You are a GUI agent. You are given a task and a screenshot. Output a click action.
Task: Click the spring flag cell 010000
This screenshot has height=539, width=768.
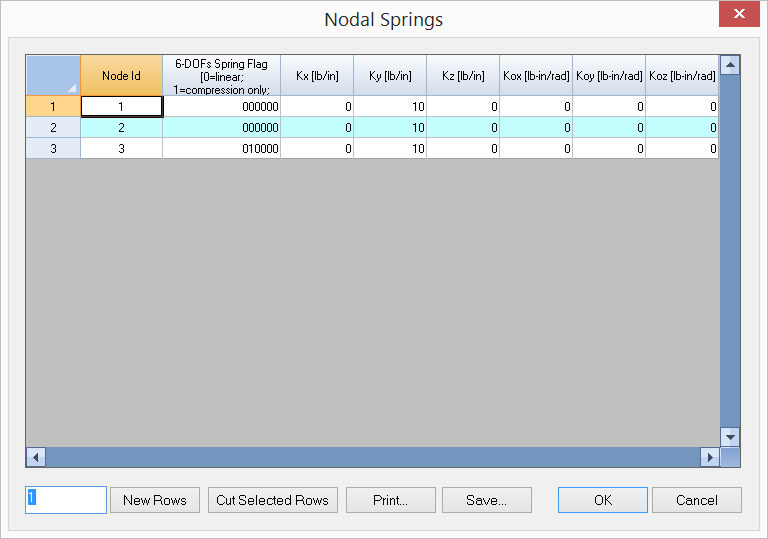pyautogui.click(x=221, y=148)
